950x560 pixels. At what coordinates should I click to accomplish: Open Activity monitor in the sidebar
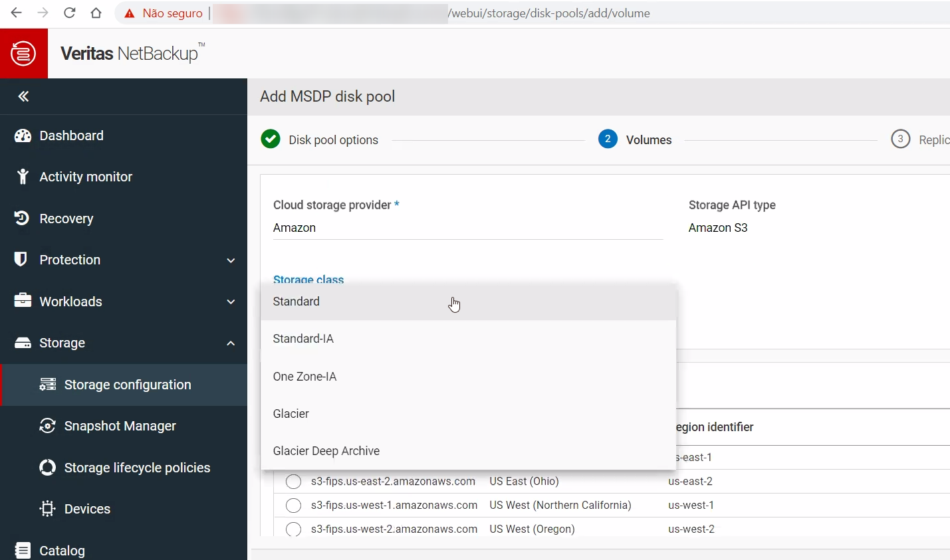(x=85, y=177)
